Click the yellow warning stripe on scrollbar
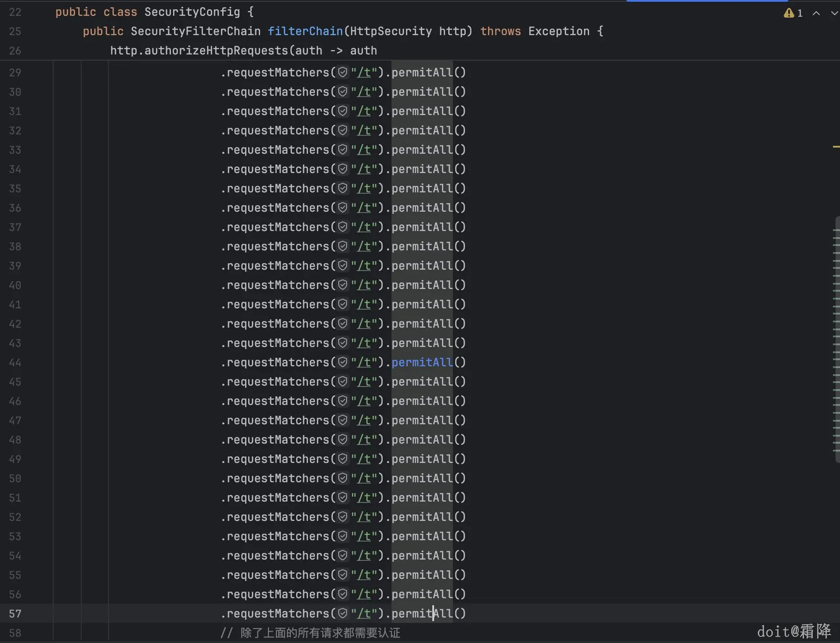Viewport: 840px width, 643px height. [x=836, y=147]
